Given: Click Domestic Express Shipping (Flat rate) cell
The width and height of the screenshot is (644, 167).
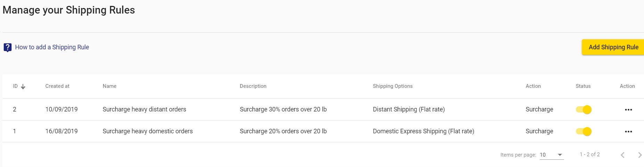Looking at the screenshot, I should 423,131.
